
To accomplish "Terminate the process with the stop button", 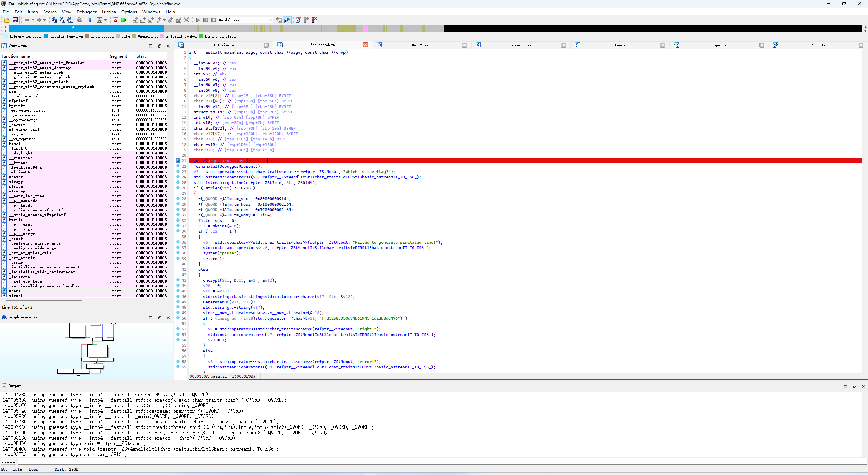I will [214, 20].
